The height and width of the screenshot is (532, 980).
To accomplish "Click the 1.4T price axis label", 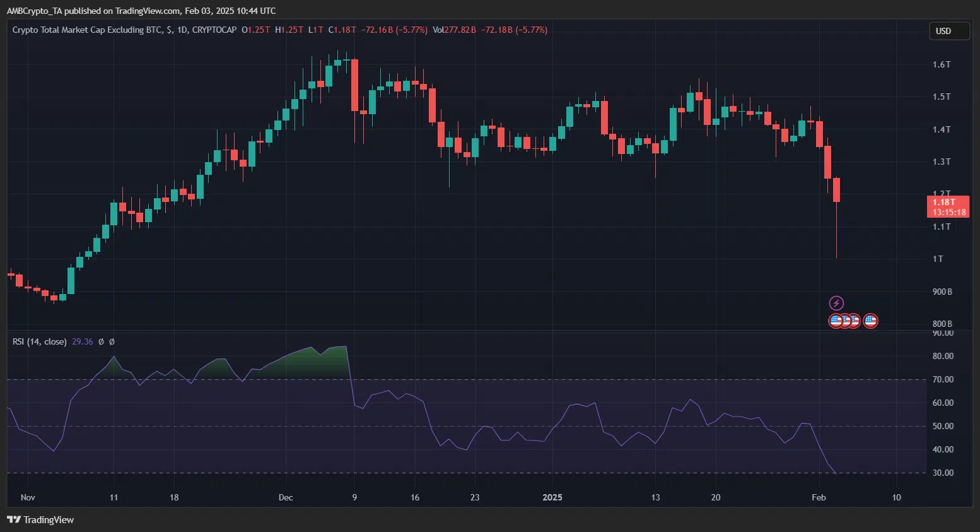I will tap(942, 129).
